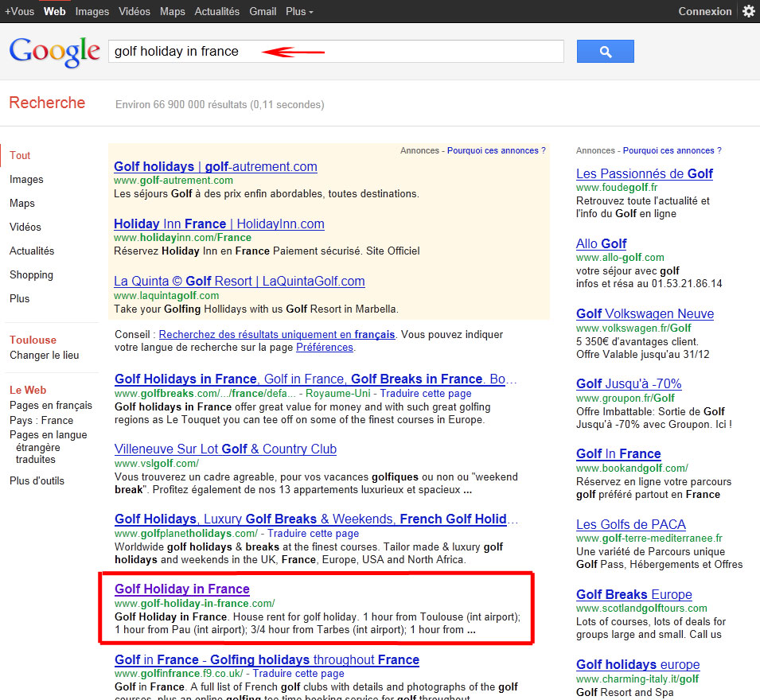Filter by Pays : France
The width and height of the screenshot is (760, 700).
[x=41, y=421]
